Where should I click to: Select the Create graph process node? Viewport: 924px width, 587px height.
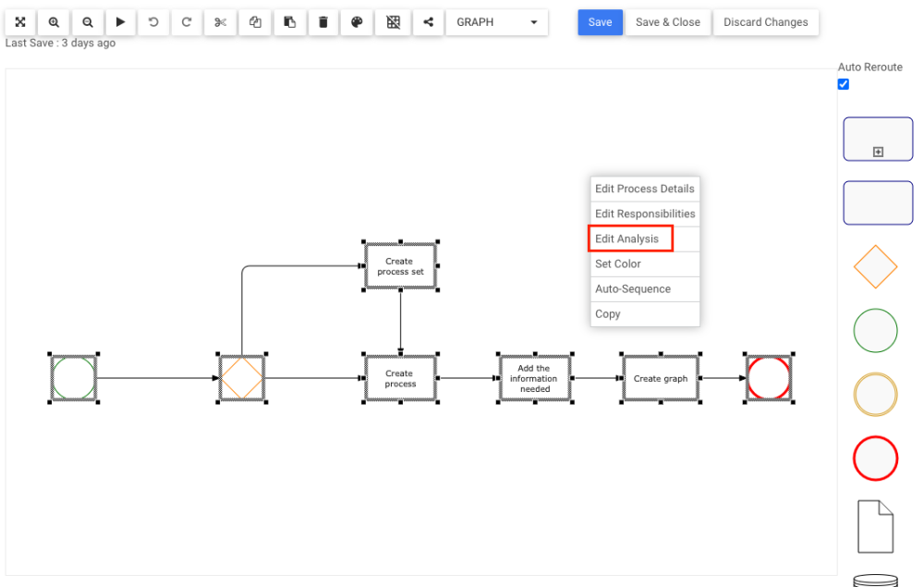[661, 378]
